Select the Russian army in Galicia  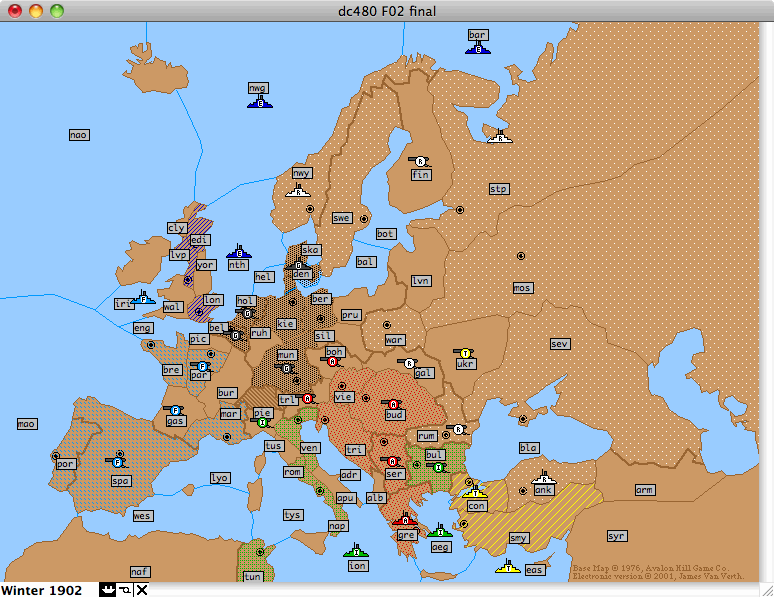[408, 363]
